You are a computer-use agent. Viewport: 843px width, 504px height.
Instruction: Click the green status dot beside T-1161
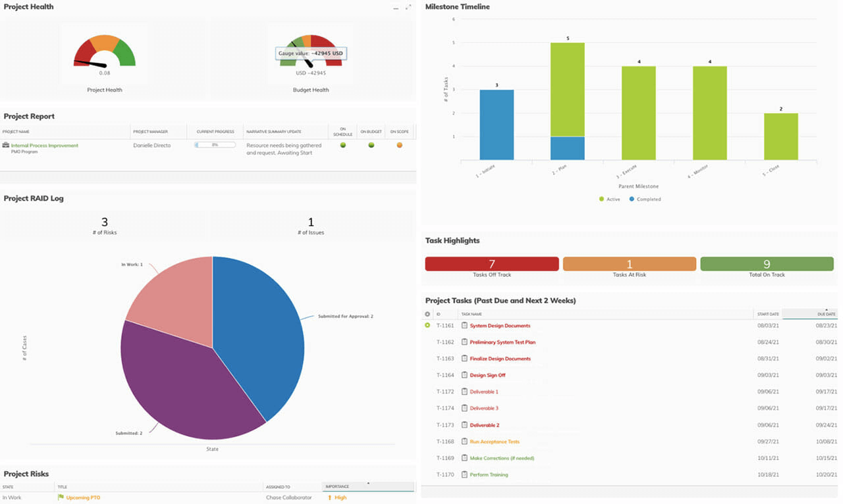tap(427, 326)
